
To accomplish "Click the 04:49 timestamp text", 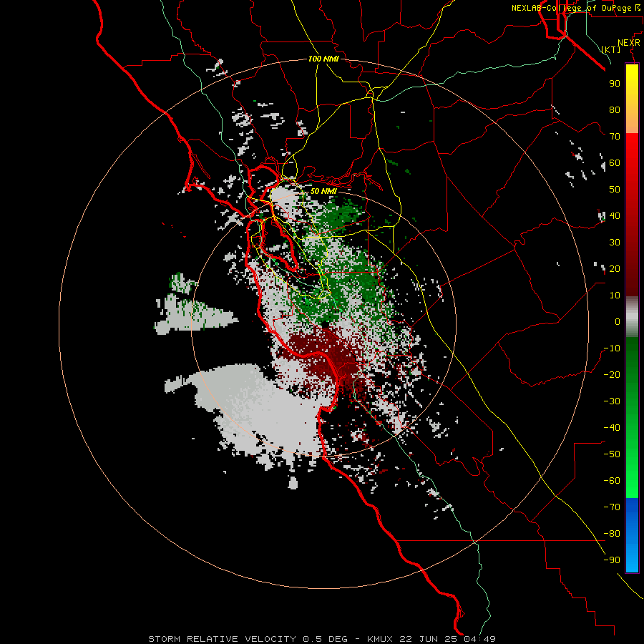I will click(x=479, y=639).
